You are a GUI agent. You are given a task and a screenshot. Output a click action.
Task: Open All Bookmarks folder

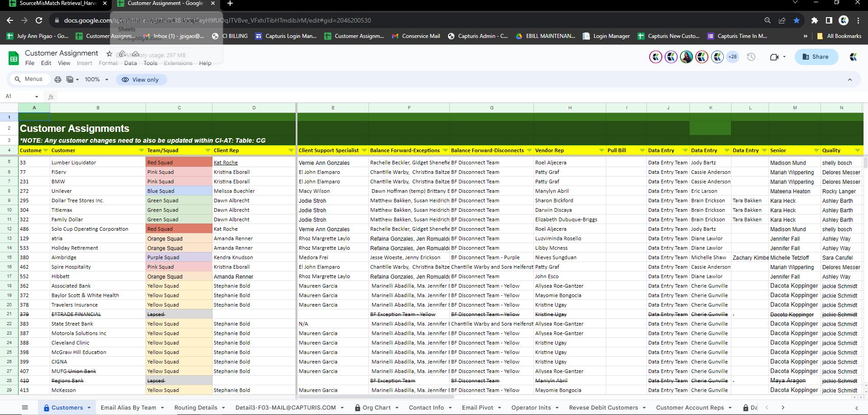pyautogui.click(x=839, y=36)
